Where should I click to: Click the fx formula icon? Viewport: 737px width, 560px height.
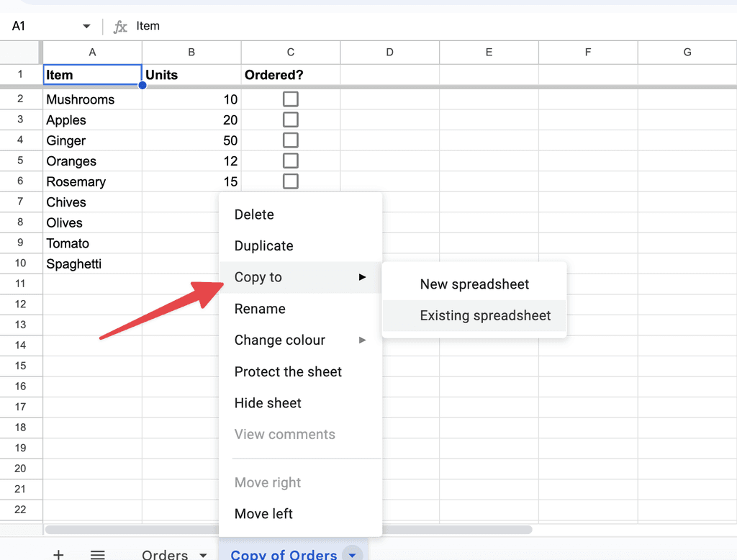[x=119, y=26]
